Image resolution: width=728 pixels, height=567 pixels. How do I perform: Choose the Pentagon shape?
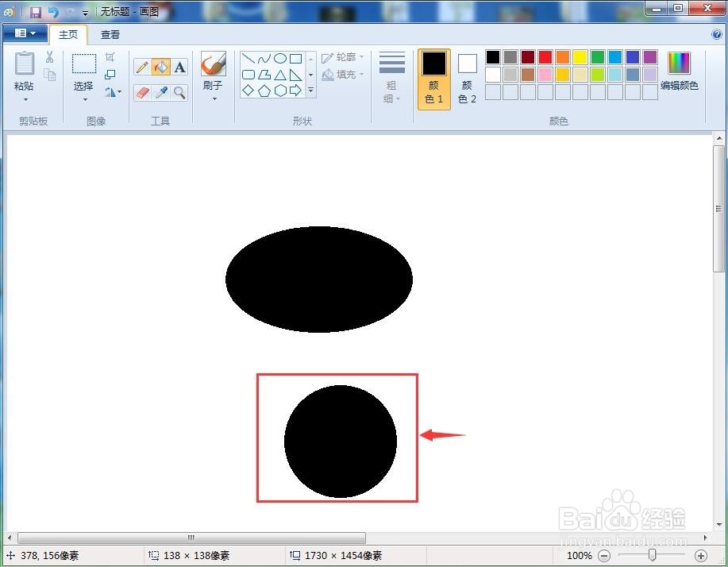coord(264,91)
